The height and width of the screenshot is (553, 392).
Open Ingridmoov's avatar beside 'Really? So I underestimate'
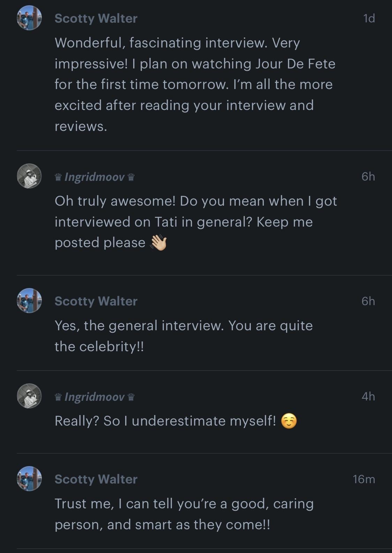point(29,396)
